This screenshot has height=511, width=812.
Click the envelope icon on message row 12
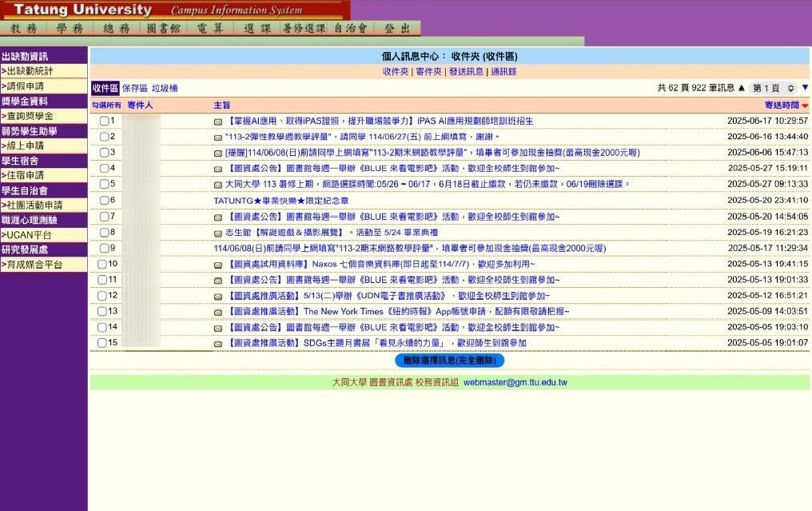[x=218, y=297]
